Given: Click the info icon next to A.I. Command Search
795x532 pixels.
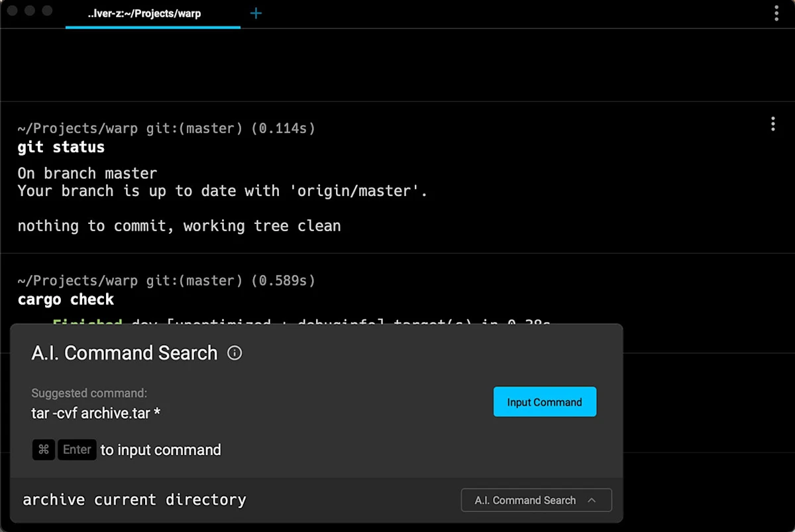Looking at the screenshot, I should pyautogui.click(x=234, y=353).
